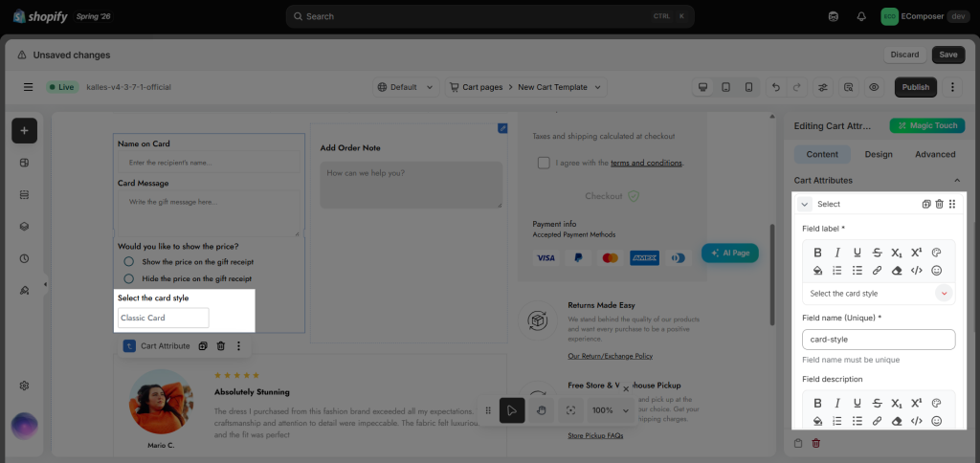Click the Save button
The width and height of the screenshot is (980, 463).
pos(948,55)
